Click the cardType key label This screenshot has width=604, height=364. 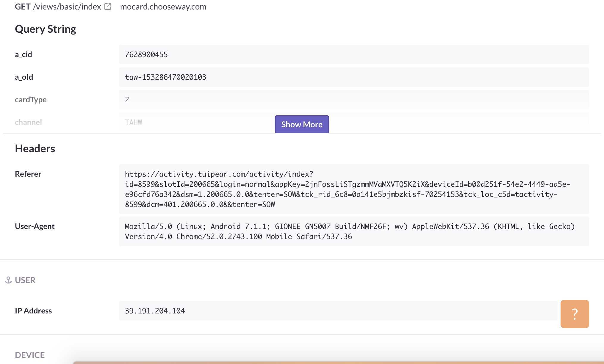[31, 100]
